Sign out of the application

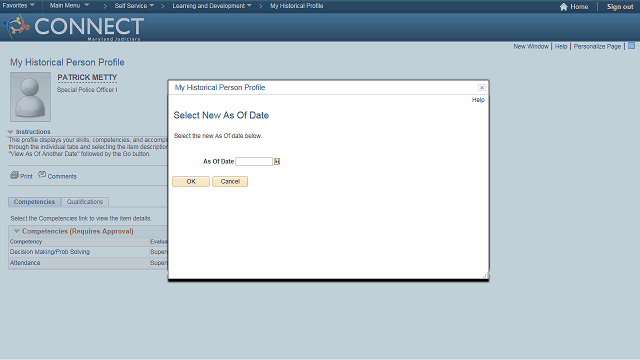pyautogui.click(x=620, y=7)
